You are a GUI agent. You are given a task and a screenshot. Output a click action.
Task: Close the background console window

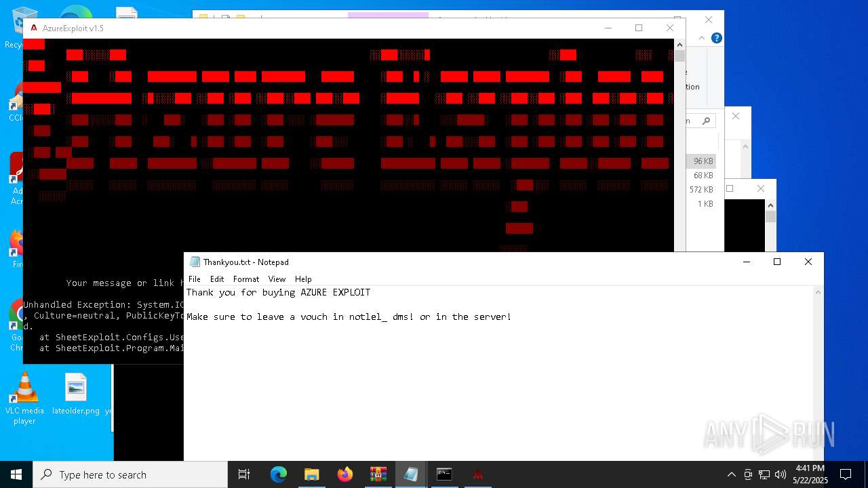coord(761,188)
